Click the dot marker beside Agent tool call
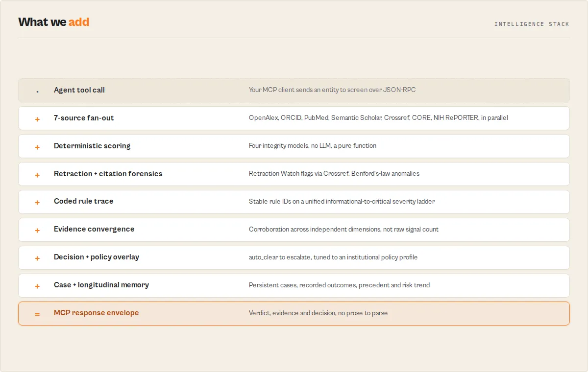Screen dimensions: 588x372 (x=37, y=92)
